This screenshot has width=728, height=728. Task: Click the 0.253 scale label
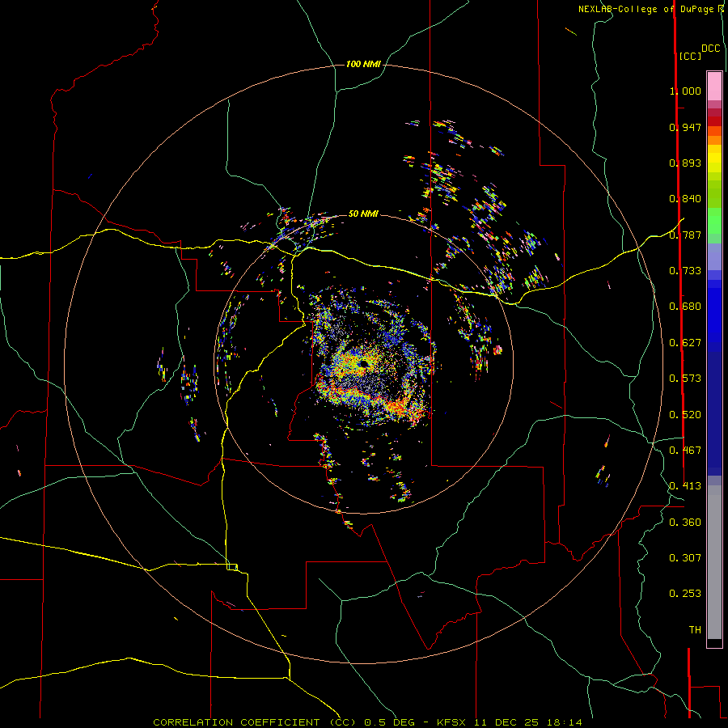click(x=685, y=594)
